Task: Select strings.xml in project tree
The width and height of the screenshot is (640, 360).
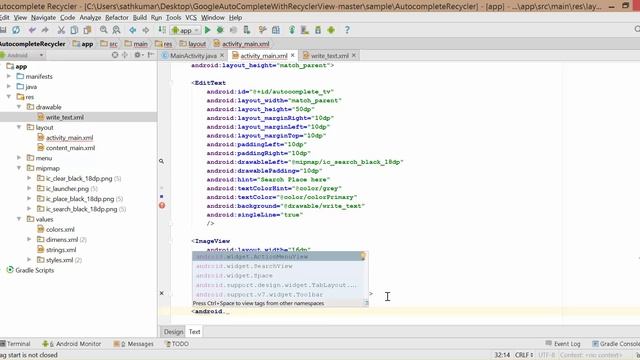Action: (x=61, y=250)
